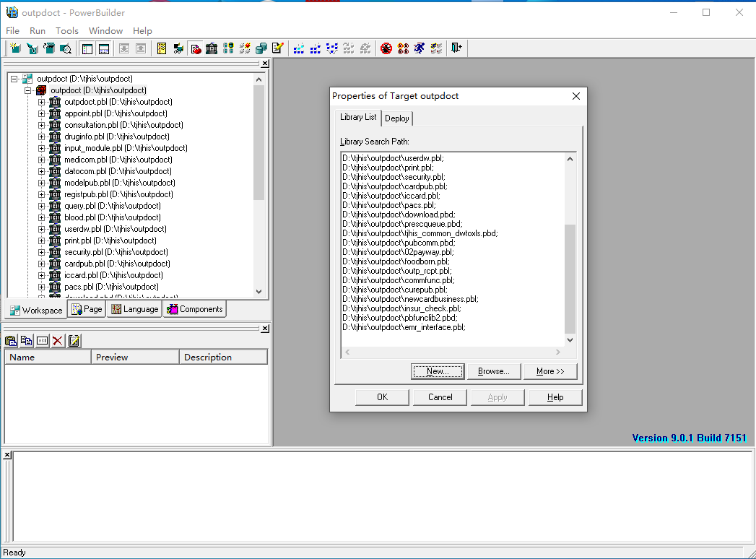Toggle the Output window button
The image size is (756, 559).
[x=104, y=48]
